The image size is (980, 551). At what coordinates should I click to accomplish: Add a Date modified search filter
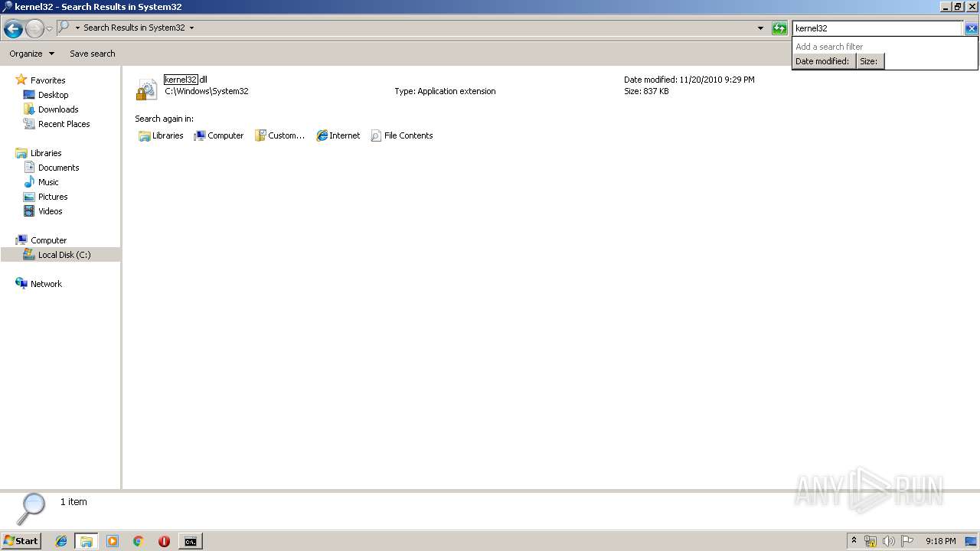[x=822, y=61]
